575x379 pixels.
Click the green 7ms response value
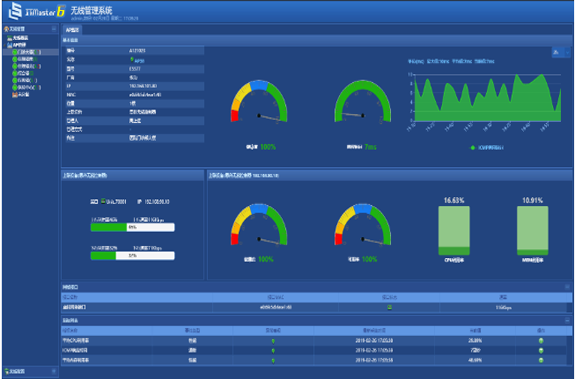370,147
